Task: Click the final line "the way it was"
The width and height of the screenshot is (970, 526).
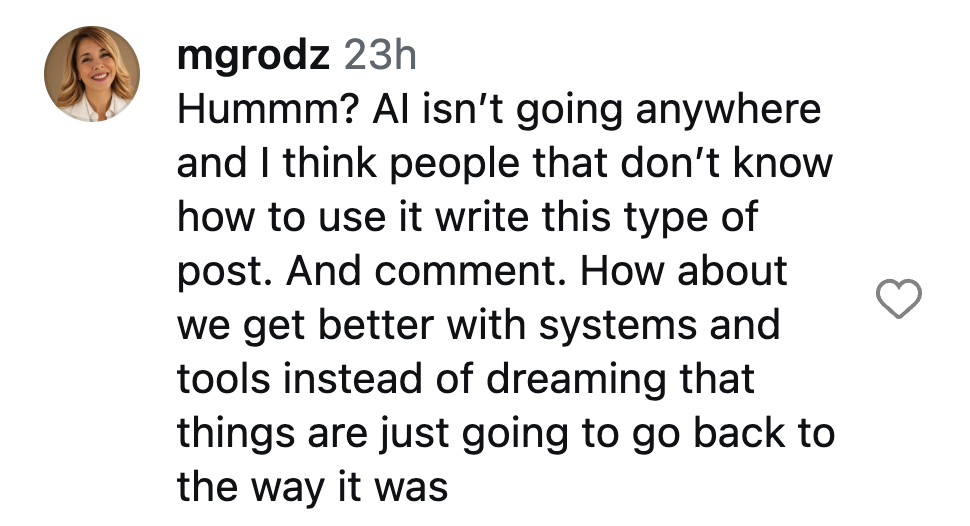Action: pos(312,488)
